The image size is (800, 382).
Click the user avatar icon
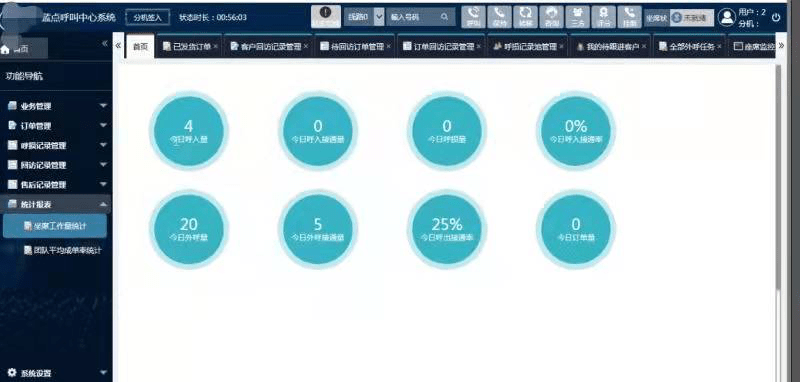(x=726, y=17)
